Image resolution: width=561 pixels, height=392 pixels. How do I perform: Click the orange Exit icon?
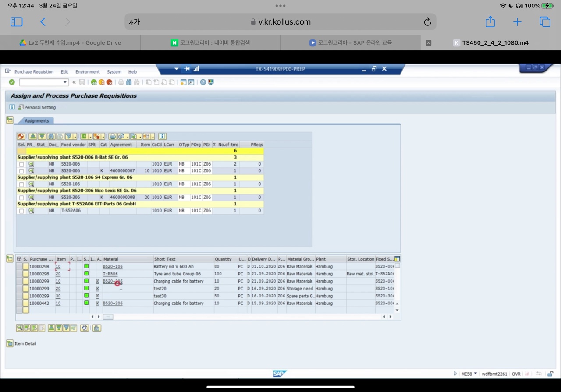tap(102, 82)
